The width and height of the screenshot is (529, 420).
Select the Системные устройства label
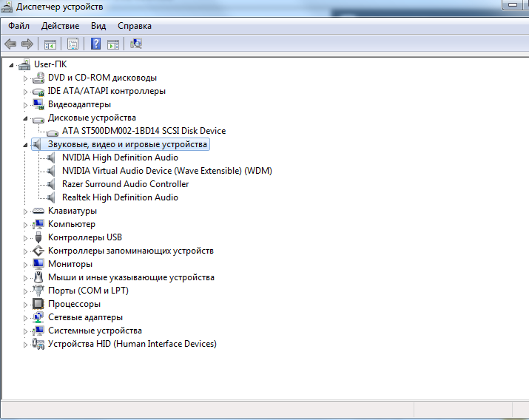pyautogui.click(x=95, y=331)
